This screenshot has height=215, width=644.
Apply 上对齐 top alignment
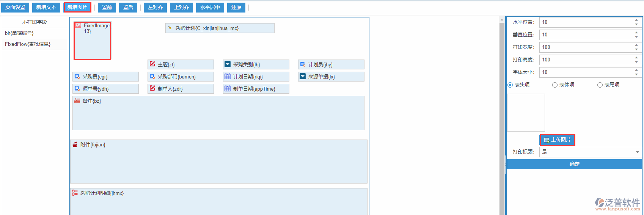pos(182,8)
